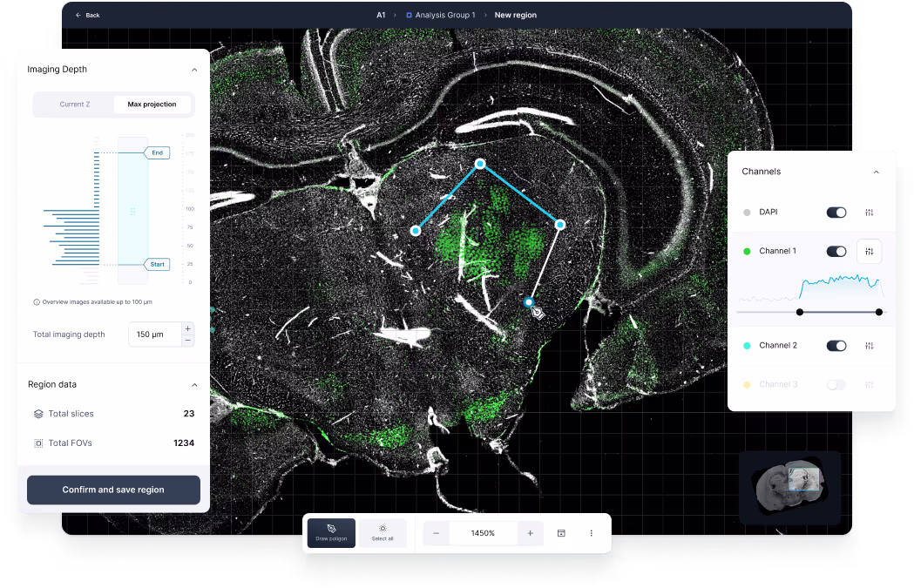Click the Total slices layers icon
Screen dimensions: 914x588
coord(38,414)
